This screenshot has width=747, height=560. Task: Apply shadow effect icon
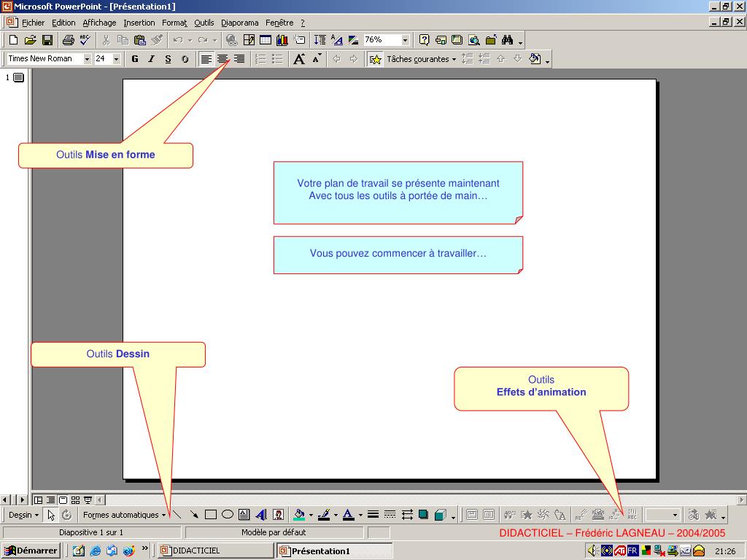click(x=424, y=515)
